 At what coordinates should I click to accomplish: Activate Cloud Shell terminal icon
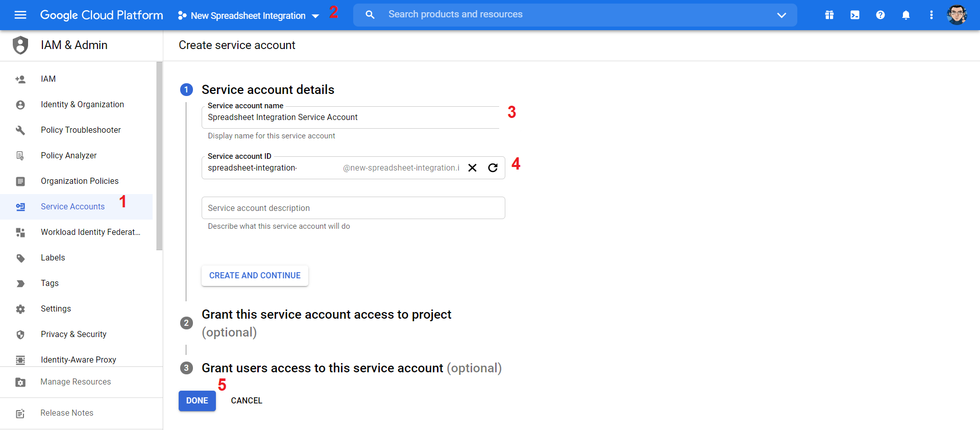[x=855, y=15]
